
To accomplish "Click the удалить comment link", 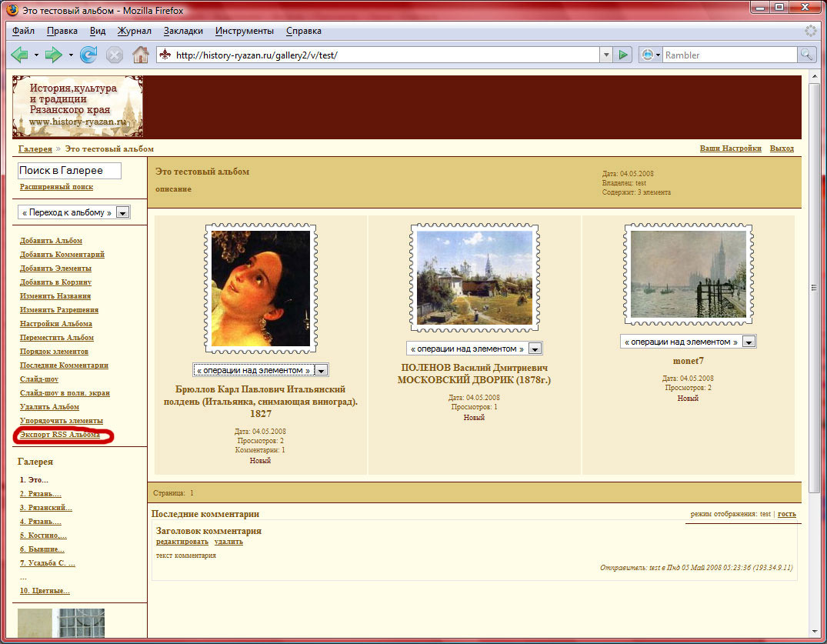I will (x=228, y=542).
